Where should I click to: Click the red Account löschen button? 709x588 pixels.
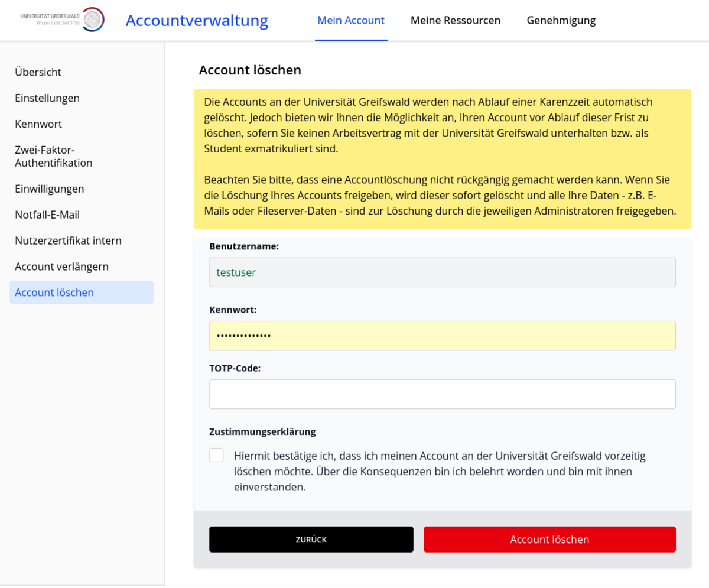tap(549, 540)
